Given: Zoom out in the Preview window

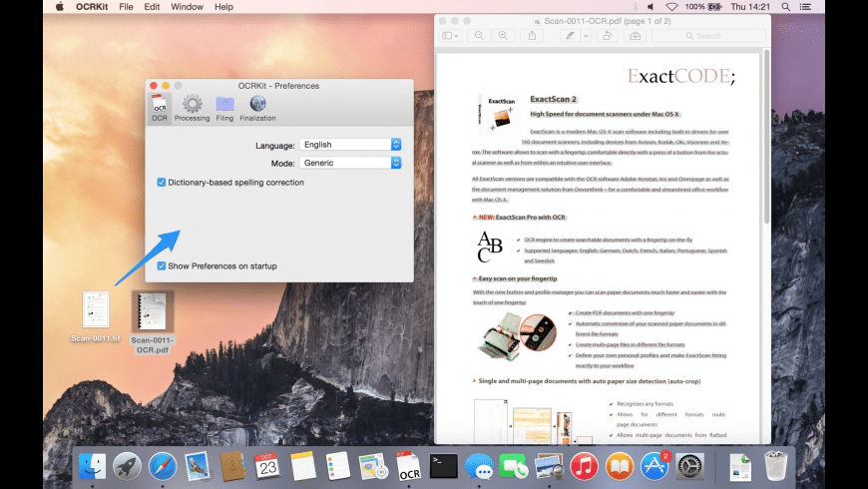Looking at the screenshot, I should (479, 36).
